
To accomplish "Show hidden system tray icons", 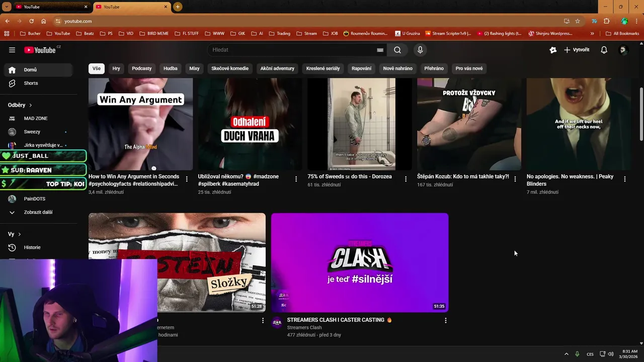I will pos(566,354).
